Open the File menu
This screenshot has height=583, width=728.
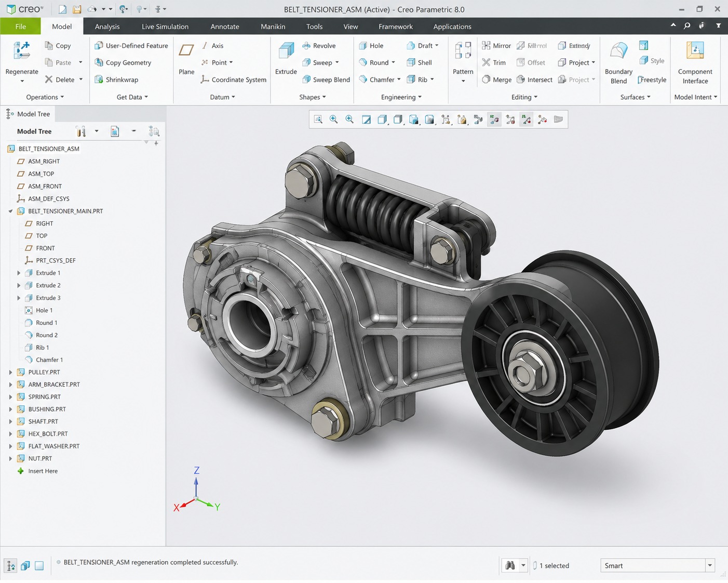(x=21, y=27)
